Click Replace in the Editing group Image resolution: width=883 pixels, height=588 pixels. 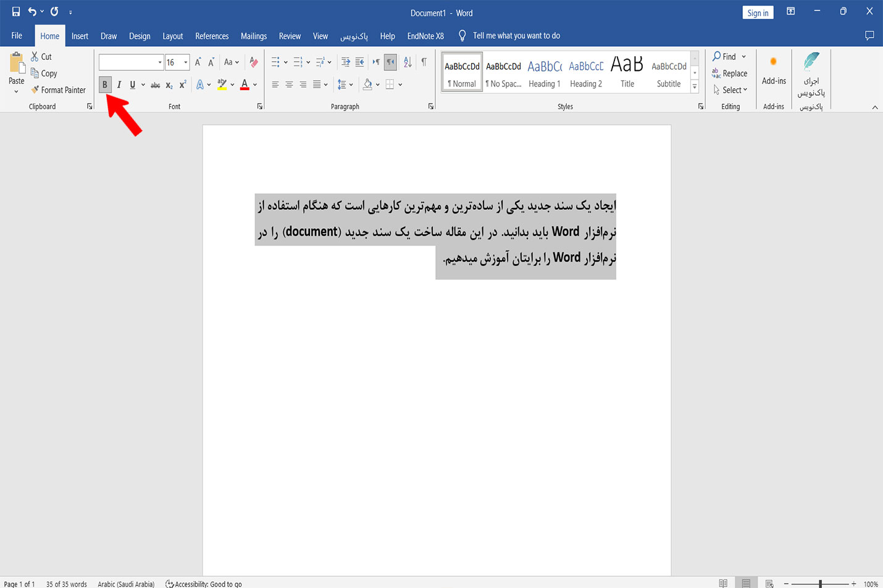[x=729, y=73]
